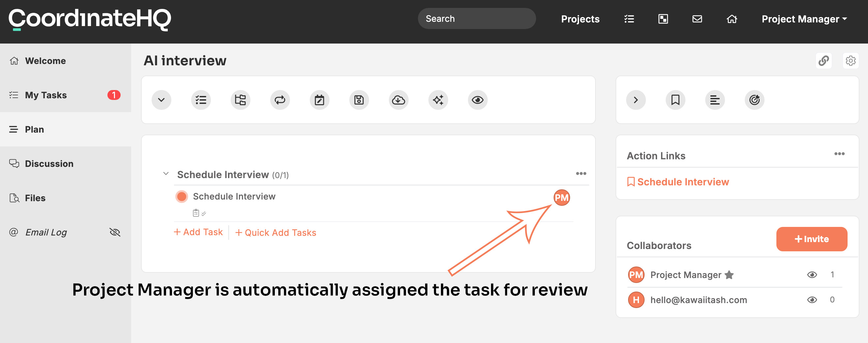Toggle the hello@kawaiitash.com row eye icon
868x343 pixels.
(x=812, y=300)
